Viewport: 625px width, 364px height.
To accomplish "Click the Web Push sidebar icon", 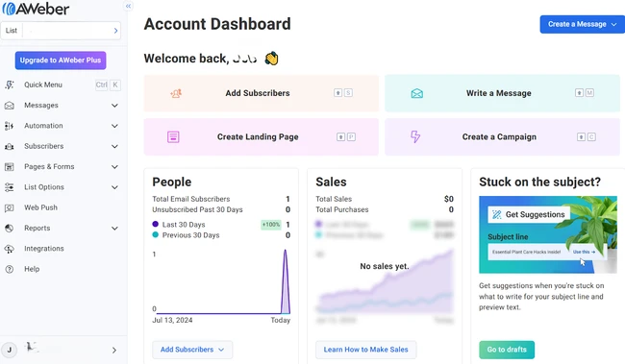I will (10, 207).
